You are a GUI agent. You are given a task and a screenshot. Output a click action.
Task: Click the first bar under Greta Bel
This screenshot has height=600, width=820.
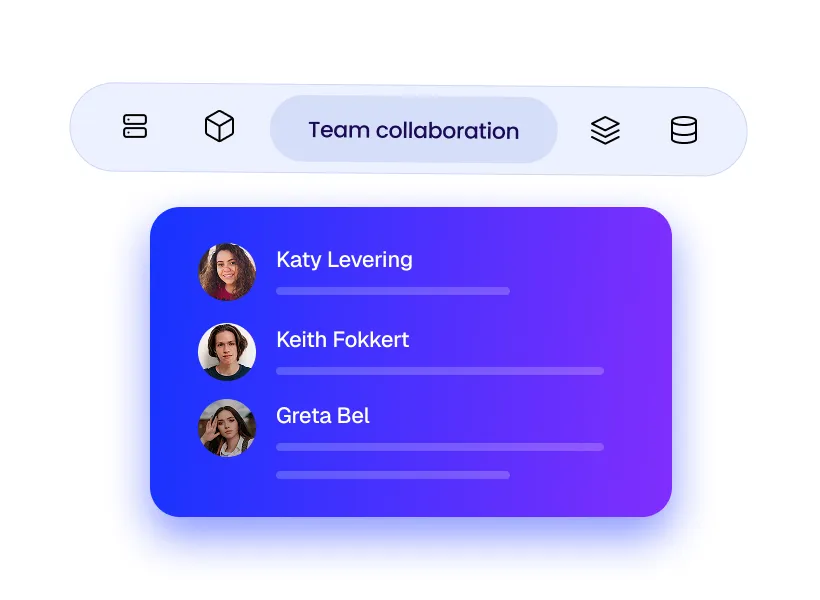click(440, 447)
